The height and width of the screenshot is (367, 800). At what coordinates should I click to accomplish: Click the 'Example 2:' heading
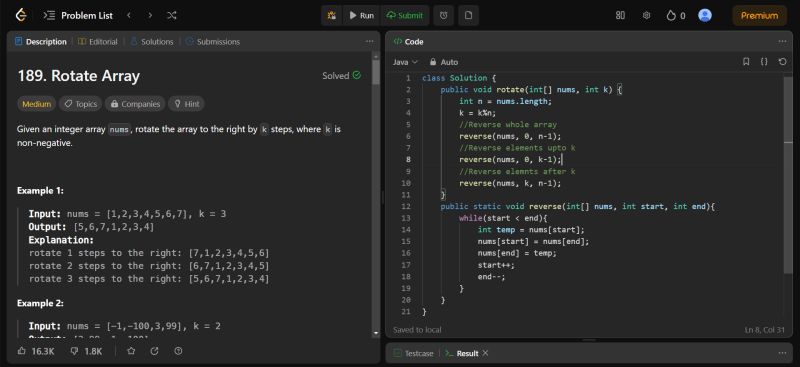[x=40, y=303]
